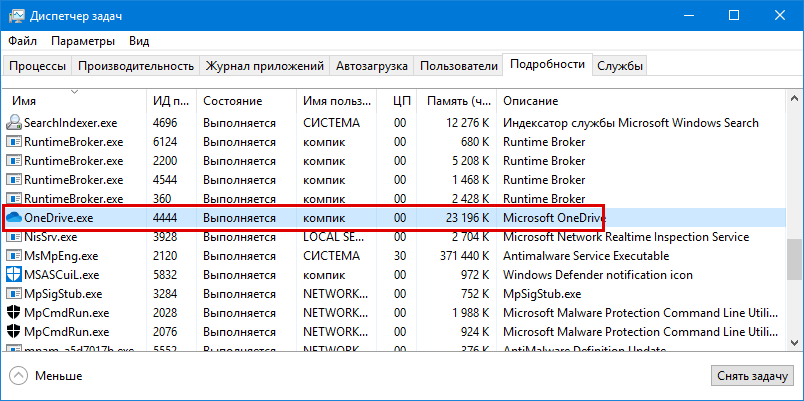This screenshot has height=401, width=804.
Task: Select the SearchIndexer.exe process name
Action: click(x=70, y=123)
